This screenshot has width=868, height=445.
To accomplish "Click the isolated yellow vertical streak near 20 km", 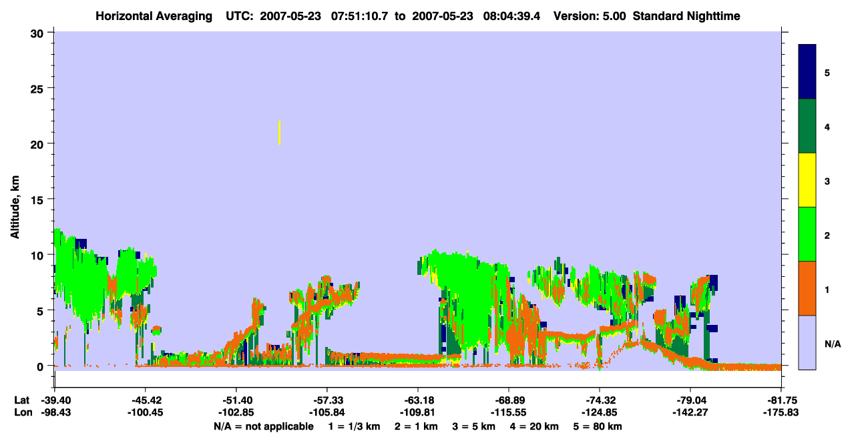I will [279, 133].
